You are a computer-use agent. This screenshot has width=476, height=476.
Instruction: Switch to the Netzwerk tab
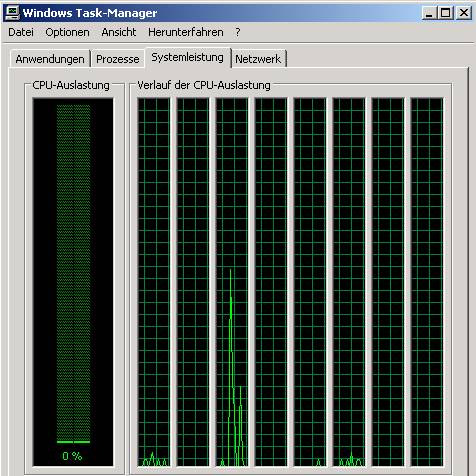coord(258,59)
